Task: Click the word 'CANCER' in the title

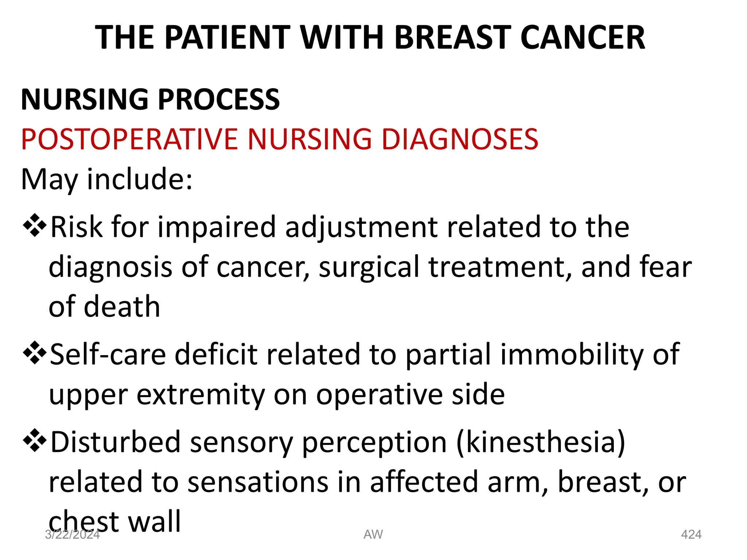Action: click(582, 37)
